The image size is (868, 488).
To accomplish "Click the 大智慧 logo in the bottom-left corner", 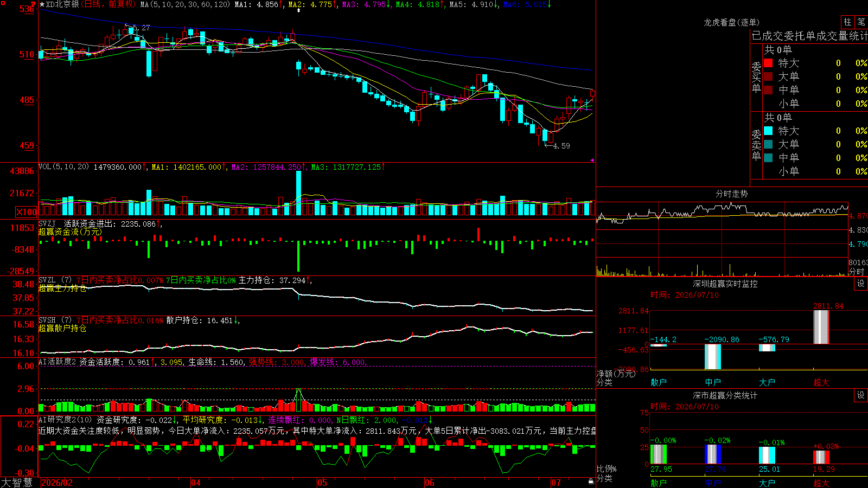I will point(17,483).
